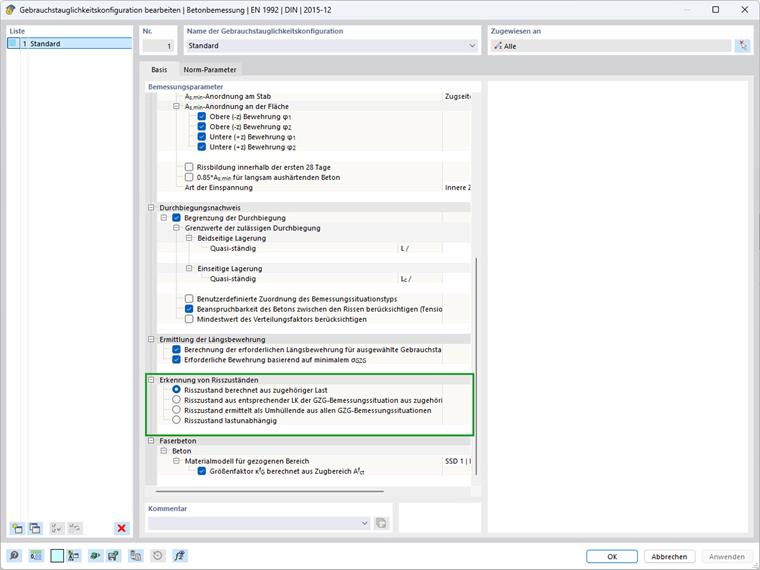
Task: Click the Art der Einspannung row
Action: pyautogui.click(x=314, y=187)
